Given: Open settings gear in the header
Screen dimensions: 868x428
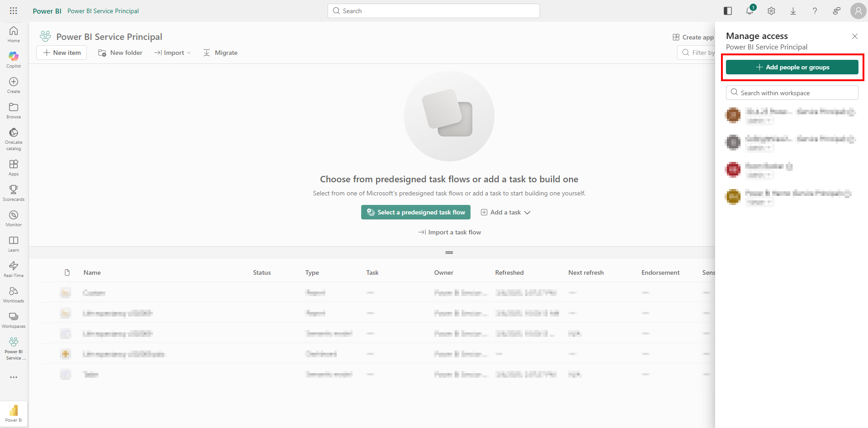Looking at the screenshot, I should tap(771, 11).
